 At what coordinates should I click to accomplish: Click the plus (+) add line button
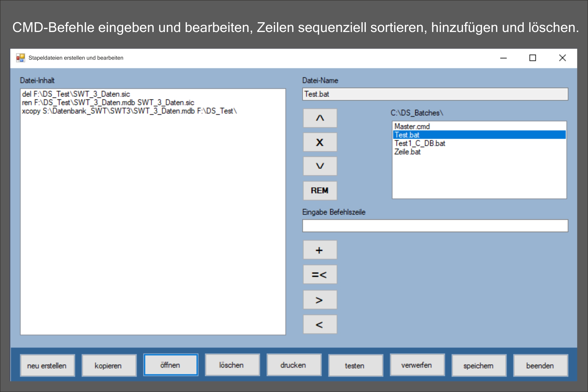pyautogui.click(x=320, y=250)
